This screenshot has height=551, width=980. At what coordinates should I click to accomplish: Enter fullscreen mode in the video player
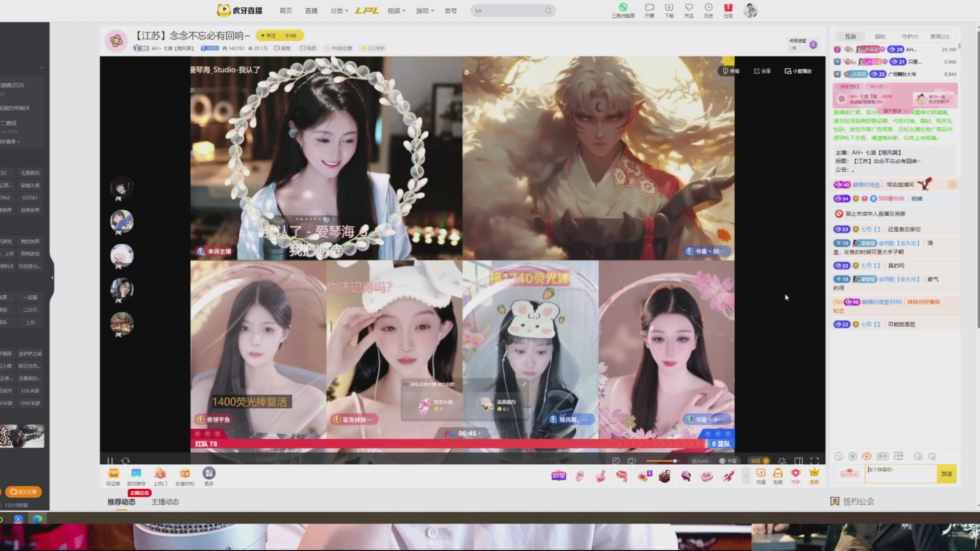[x=815, y=461]
